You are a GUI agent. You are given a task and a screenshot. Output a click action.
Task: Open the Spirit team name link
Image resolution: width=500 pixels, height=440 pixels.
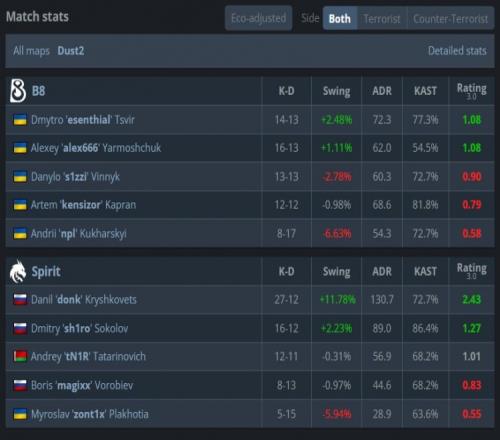coord(46,271)
